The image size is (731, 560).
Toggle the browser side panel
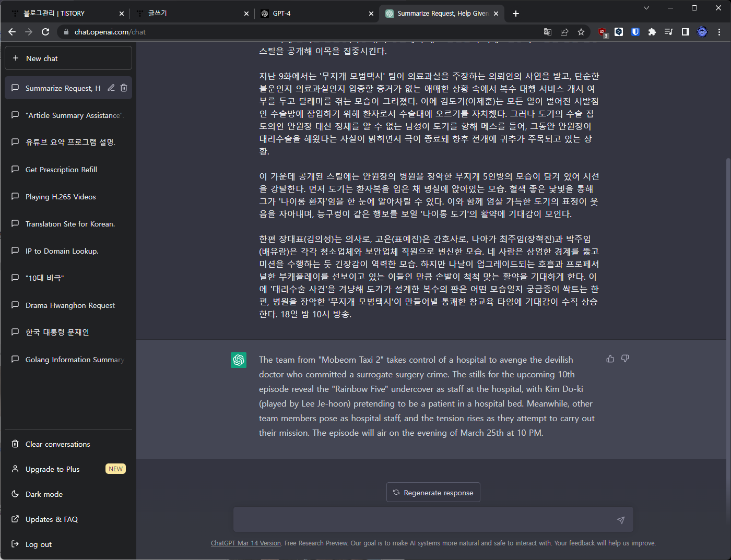tap(686, 32)
